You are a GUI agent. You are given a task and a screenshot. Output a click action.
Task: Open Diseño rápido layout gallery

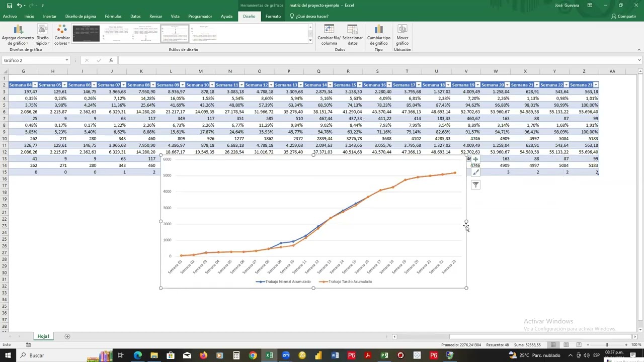(x=42, y=35)
